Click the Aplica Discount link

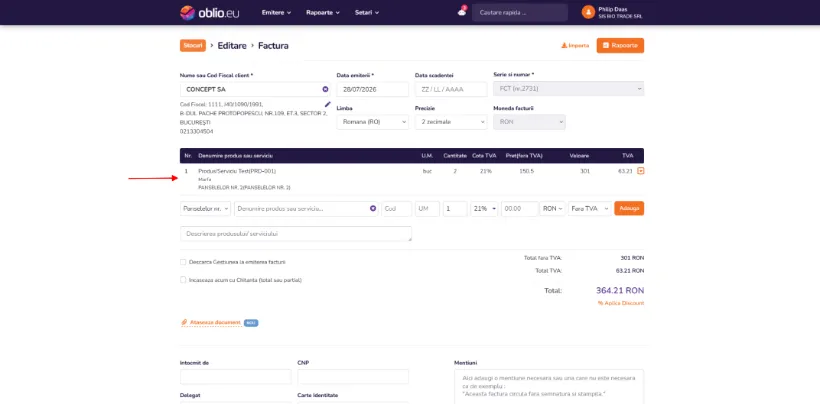click(621, 303)
